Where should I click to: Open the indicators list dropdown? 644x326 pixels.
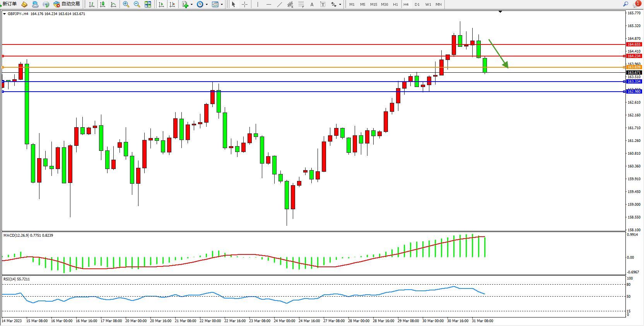[191, 5]
